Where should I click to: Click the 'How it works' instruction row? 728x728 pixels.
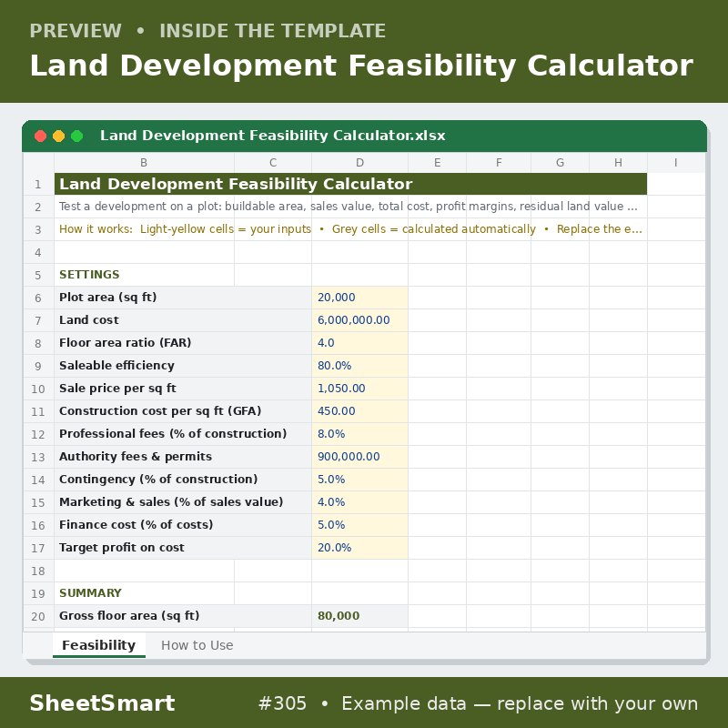[350, 229]
